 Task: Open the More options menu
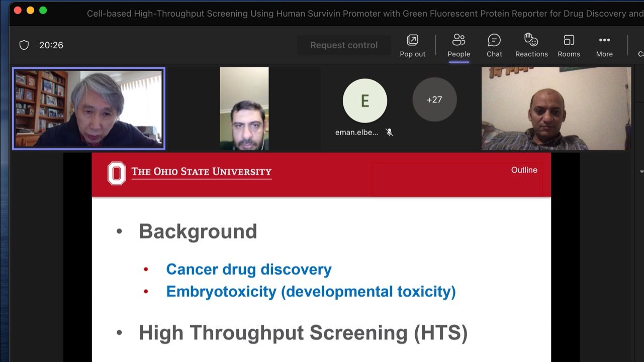click(604, 45)
